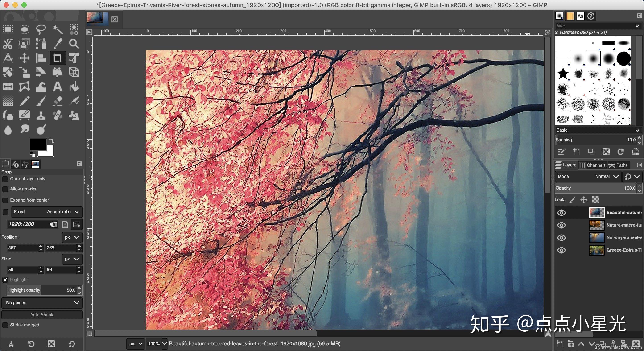Select the Move tool
This screenshot has width=644, height=351.
coord(24,58)
